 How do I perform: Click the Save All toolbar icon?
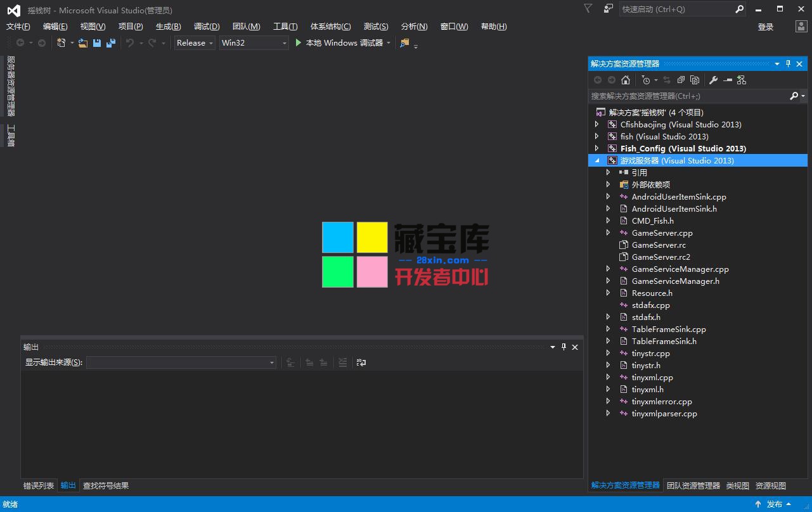tap(111, 43)
